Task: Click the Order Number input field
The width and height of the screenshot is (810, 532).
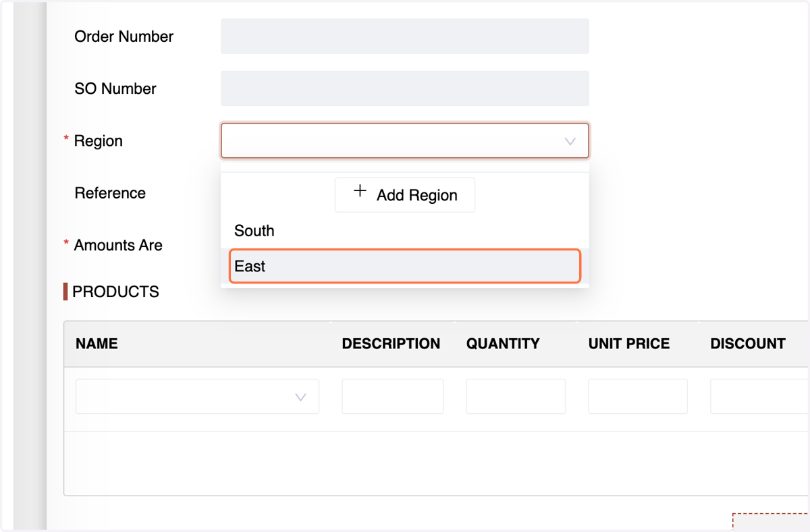Action: pyautogui.click(x=404, y=36)
